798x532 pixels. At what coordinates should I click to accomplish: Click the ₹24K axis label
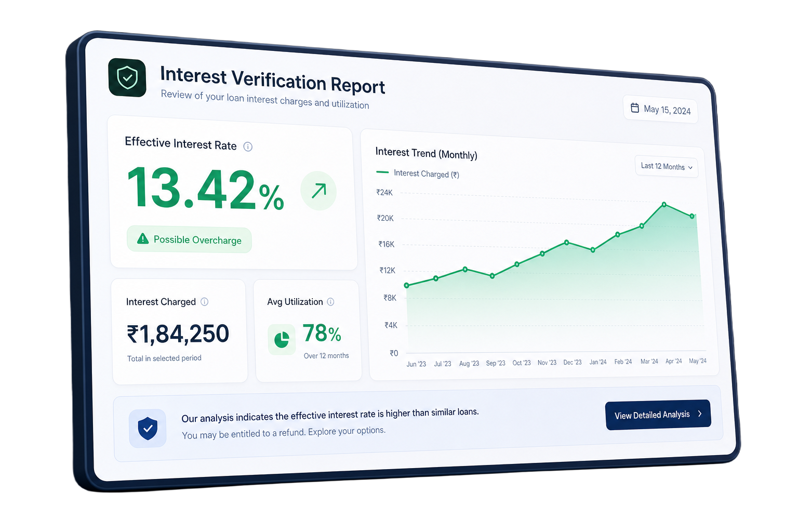pyautogui.click(x=384, y=193)
